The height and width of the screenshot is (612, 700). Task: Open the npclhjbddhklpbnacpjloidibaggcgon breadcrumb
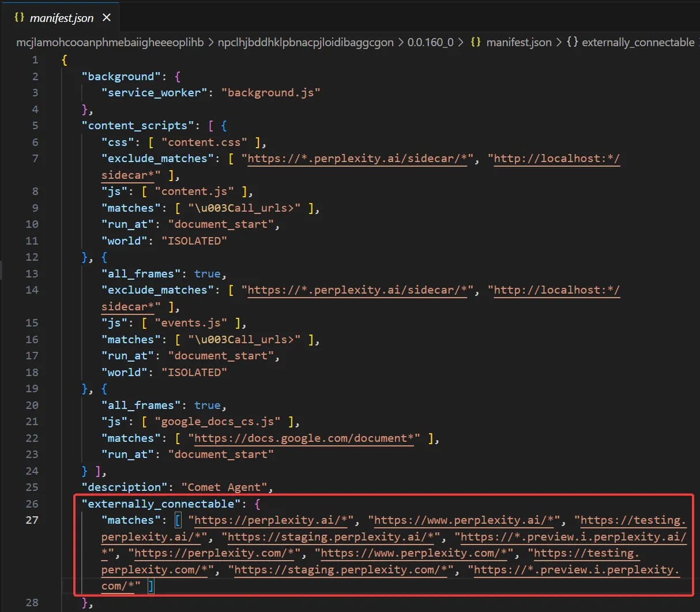[306, 42]
